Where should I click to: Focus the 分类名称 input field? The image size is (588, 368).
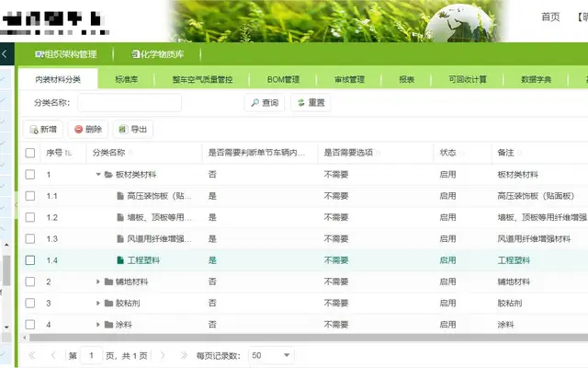click(x=130, y=102)
